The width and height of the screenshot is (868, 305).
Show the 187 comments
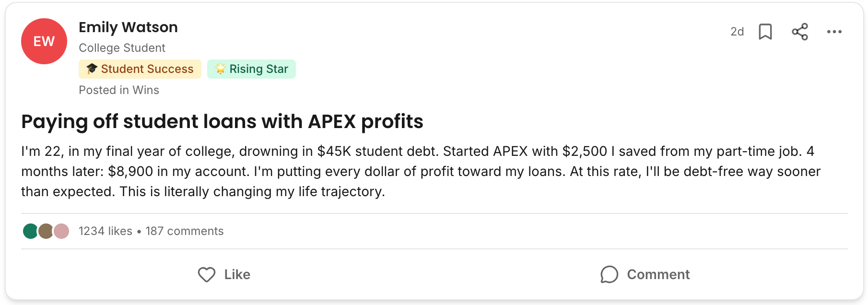[x=185, y=231]
